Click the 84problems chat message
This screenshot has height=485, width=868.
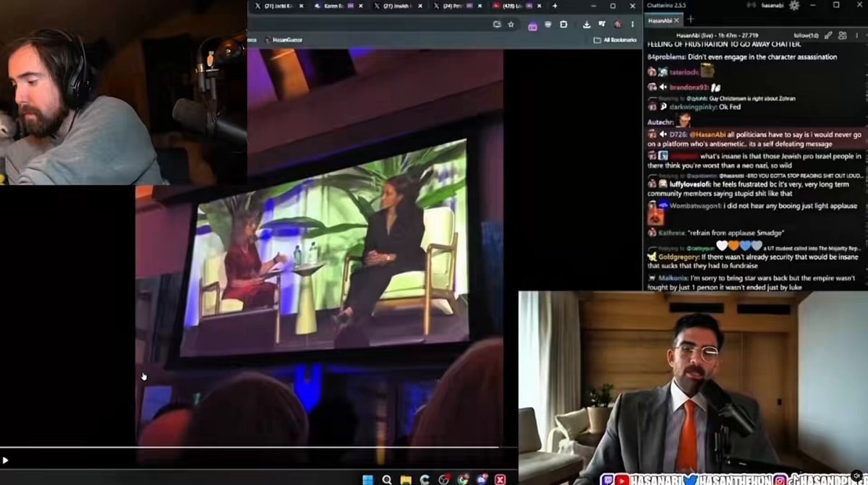tap(741, 57)
